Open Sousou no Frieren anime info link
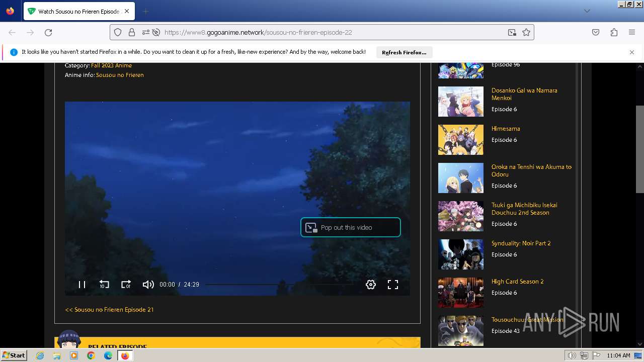 [x=120, y=75]
